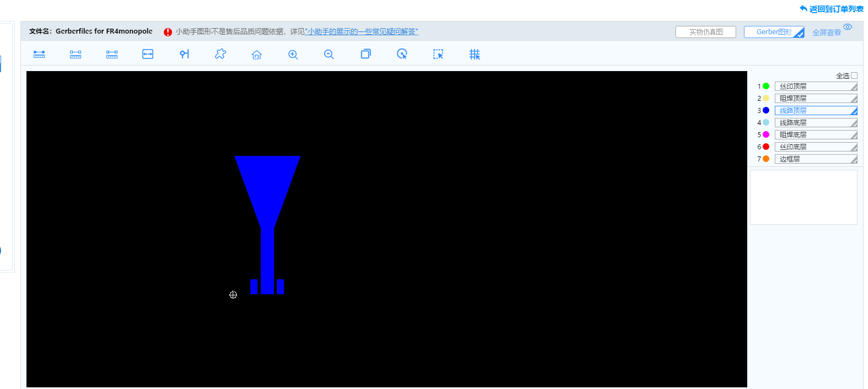Toggle the 阻焊顶层 layer
The image size is (868, 389).
click(816, 98)
